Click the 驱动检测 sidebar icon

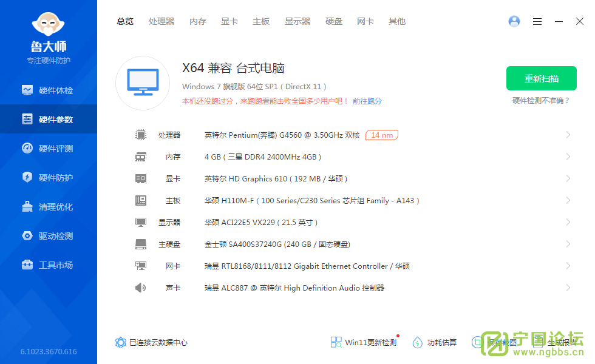pyautogui.click(x=27, y=235)
